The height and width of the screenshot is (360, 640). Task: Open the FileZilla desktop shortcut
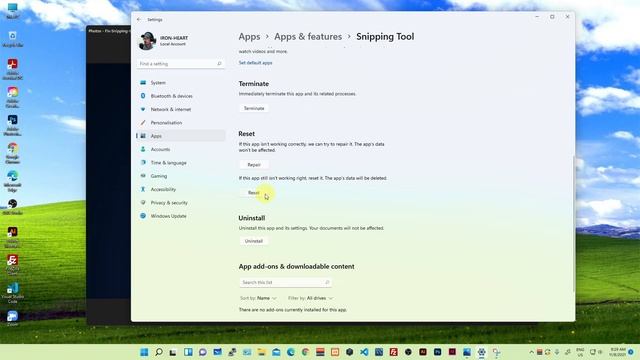pyautogui.click(x=12, y=265)
